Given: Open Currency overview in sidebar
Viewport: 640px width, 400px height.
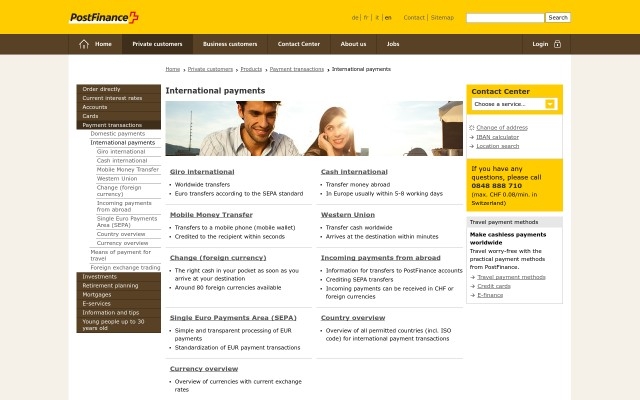Looking at the screenshot, I should (x=122, y=243).
